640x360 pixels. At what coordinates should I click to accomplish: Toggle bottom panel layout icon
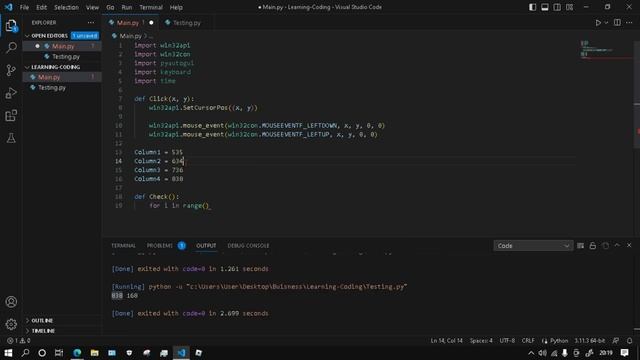(x=544, y=7)
